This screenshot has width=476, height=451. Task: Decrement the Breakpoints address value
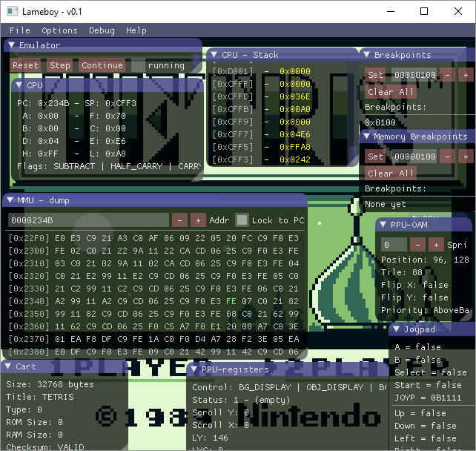coord(447,75)
